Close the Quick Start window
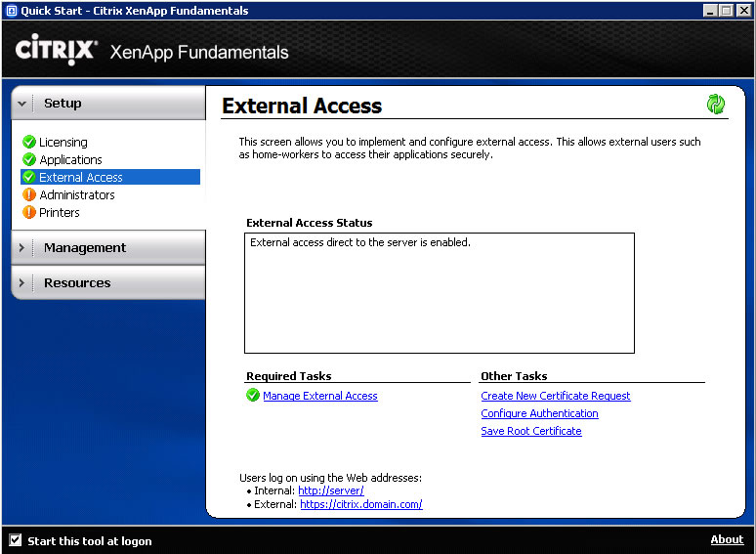The width and height of the screenshot is (756, 554). 743,10
